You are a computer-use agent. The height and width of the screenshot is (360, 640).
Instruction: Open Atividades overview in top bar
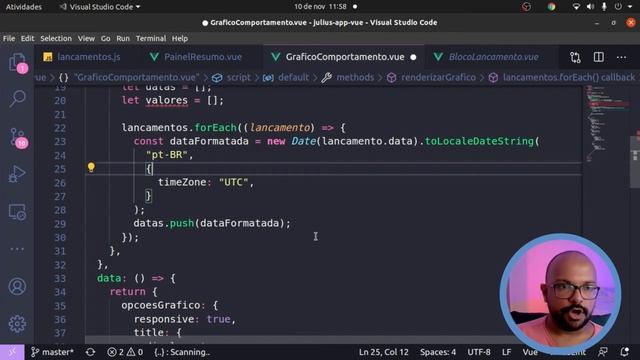click(24, 7)
